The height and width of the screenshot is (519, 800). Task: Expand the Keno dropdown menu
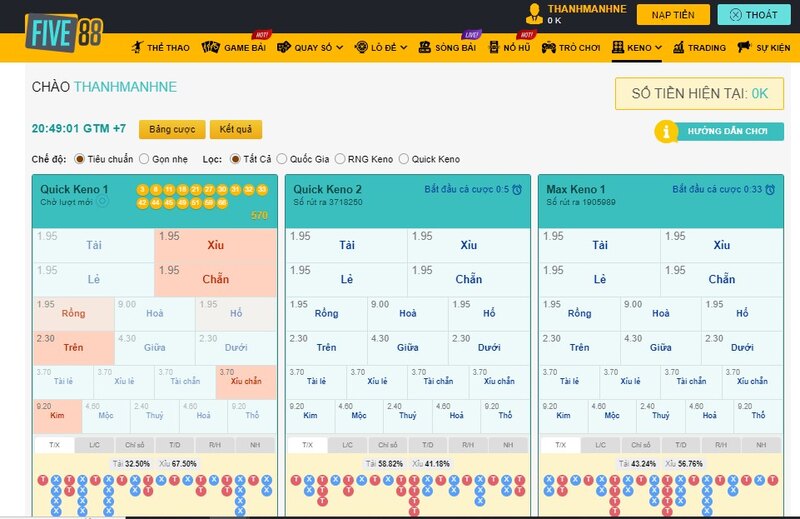(637, 47)
